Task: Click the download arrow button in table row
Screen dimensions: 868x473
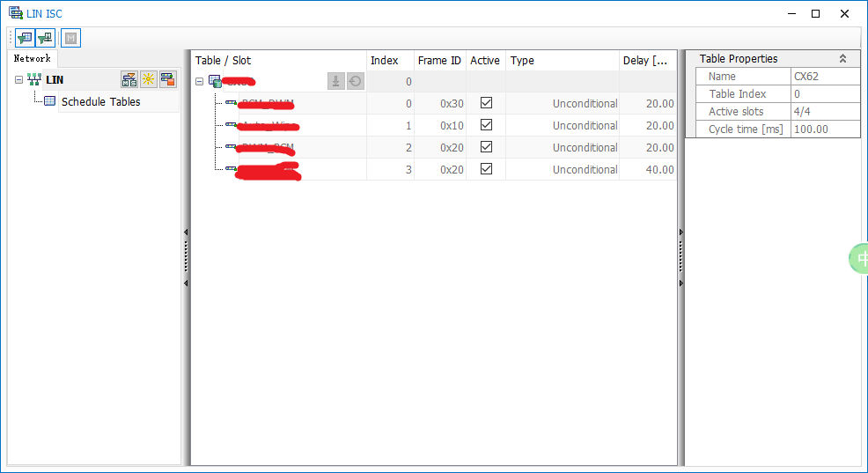Action: 335,81
